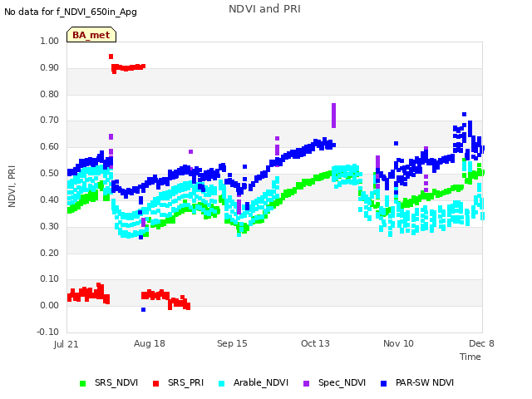
Task: Toggle the SRS_NDVI legend entry
Action: point(109,382)
